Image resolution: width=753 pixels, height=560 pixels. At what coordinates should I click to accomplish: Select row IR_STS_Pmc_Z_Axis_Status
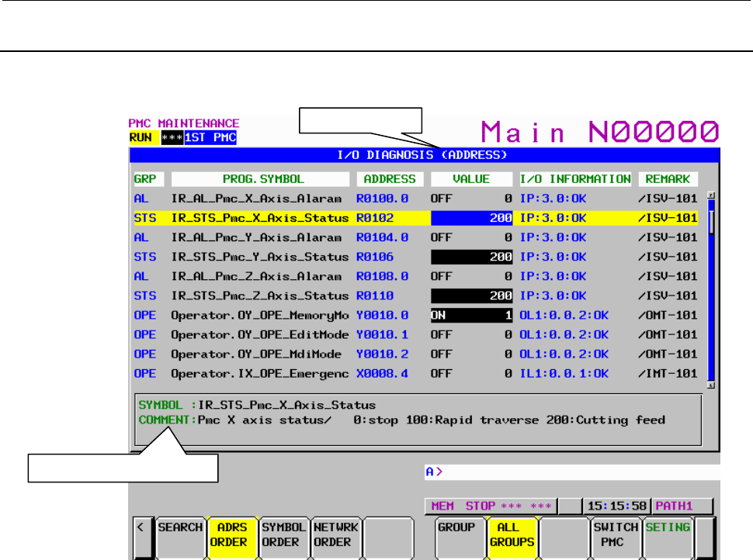(415, 296)
